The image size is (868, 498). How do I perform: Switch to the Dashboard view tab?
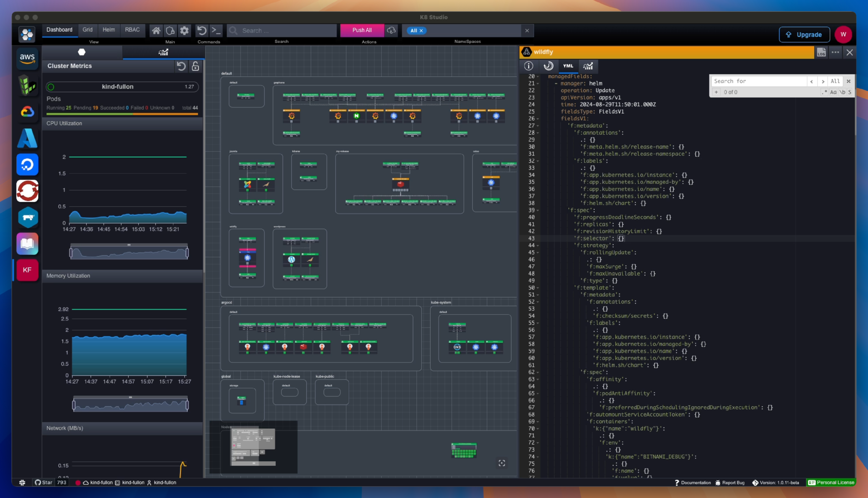[x=59, y=30]
